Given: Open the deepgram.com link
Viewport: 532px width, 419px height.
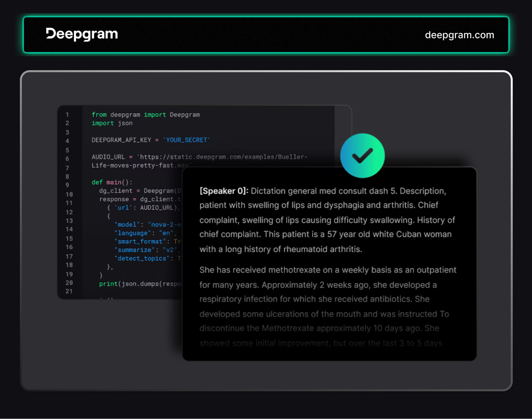Looking at the screenshot, I should pos(459,35).
